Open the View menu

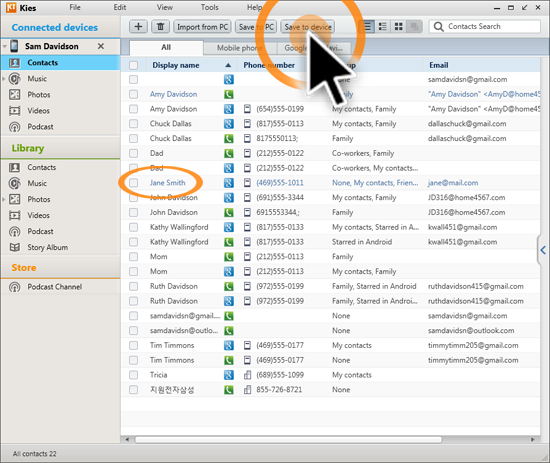point(165,7)
